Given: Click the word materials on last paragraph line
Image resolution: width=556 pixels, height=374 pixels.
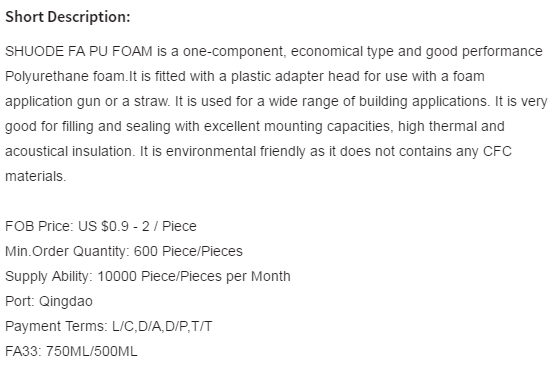Looking at the screenshot, I should 34,177.
